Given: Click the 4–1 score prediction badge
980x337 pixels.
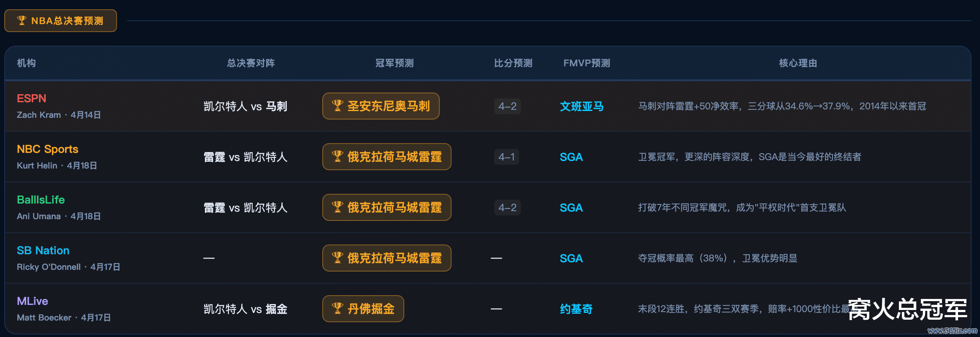Looking at the screenshot, I should (507, 157).
